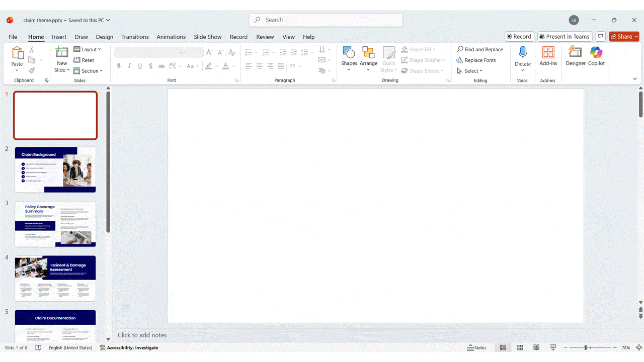Select the Bold formatting icon
Image resolution: width=644 pixels, height=362 pixels.
click(x=119, y=66)
